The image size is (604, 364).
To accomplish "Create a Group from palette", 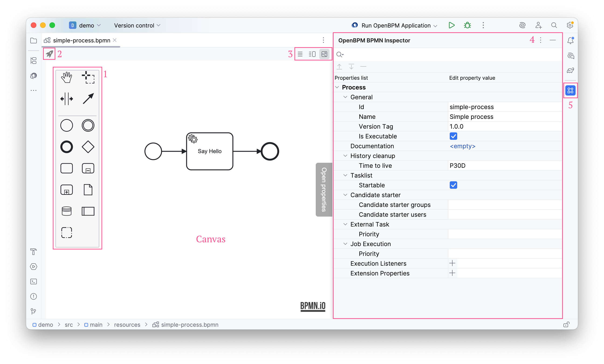I will (x=66, y=232).
